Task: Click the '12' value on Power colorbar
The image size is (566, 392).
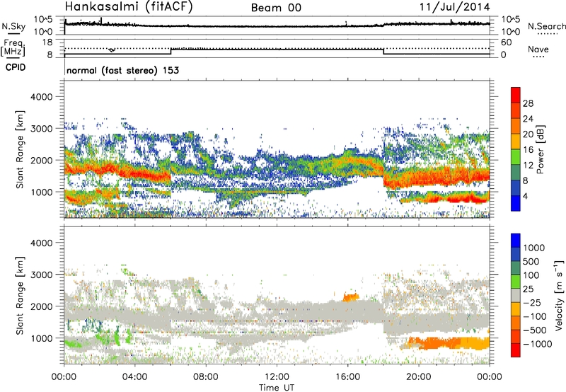Action: (528, 166)
